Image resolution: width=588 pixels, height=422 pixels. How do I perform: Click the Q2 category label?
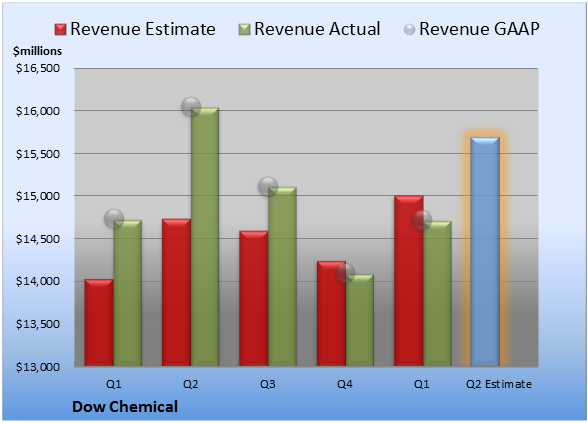[x=190, y=384]
